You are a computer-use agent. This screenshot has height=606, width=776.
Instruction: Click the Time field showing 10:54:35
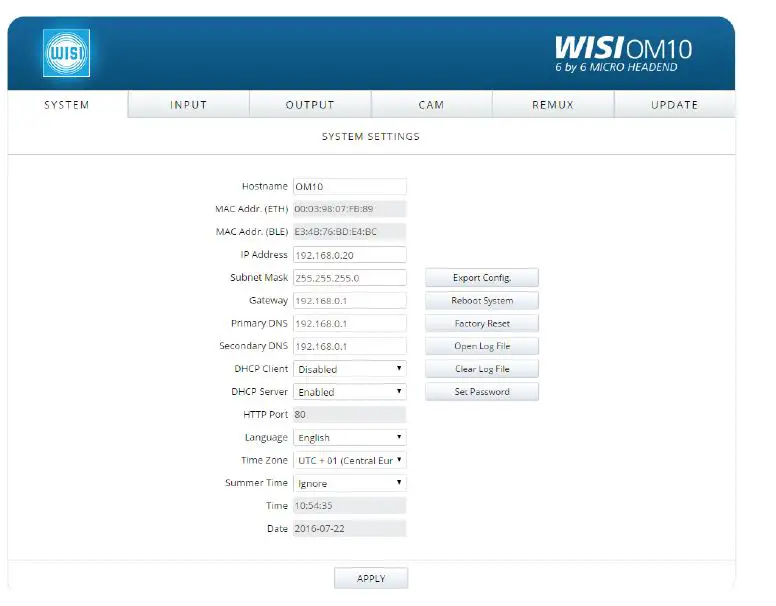(350, 505)
